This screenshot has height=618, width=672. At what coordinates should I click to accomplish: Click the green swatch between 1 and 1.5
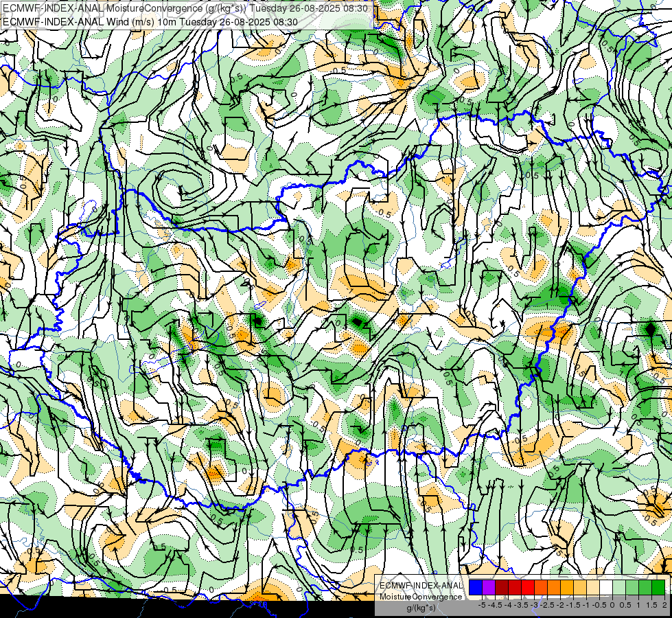pyautogui.click(x=645, y=587)
